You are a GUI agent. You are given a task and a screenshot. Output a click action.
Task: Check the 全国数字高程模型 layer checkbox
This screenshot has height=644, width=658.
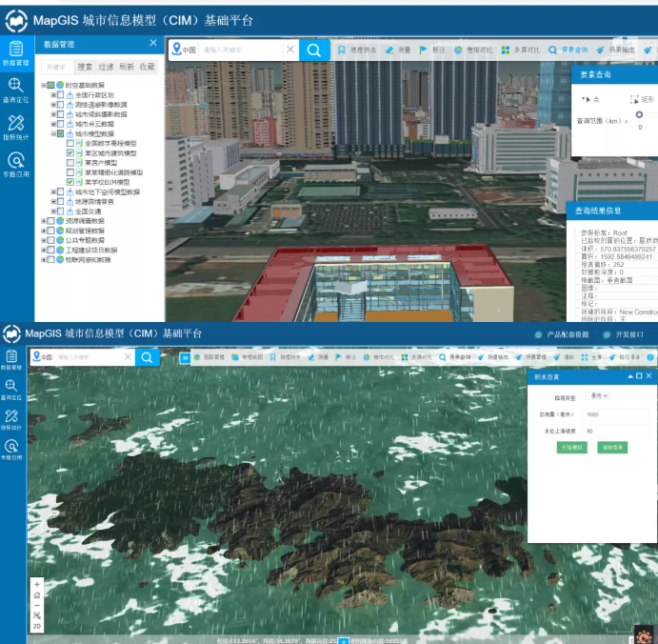70,143
